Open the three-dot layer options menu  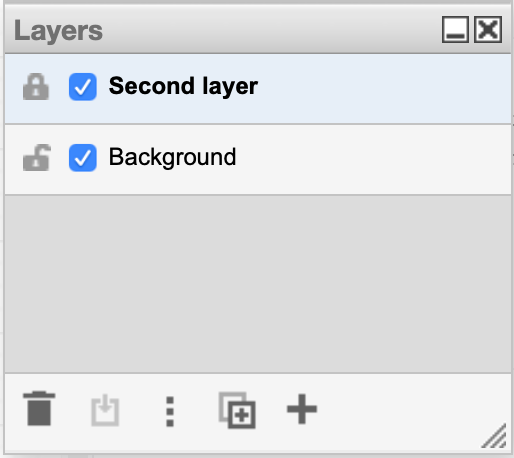[x=170, y=411]
